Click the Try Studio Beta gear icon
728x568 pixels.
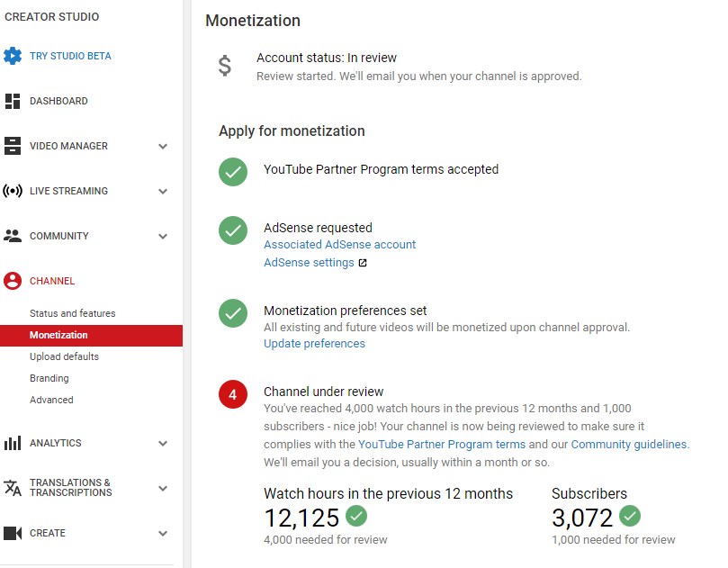(x=13, y=56)
